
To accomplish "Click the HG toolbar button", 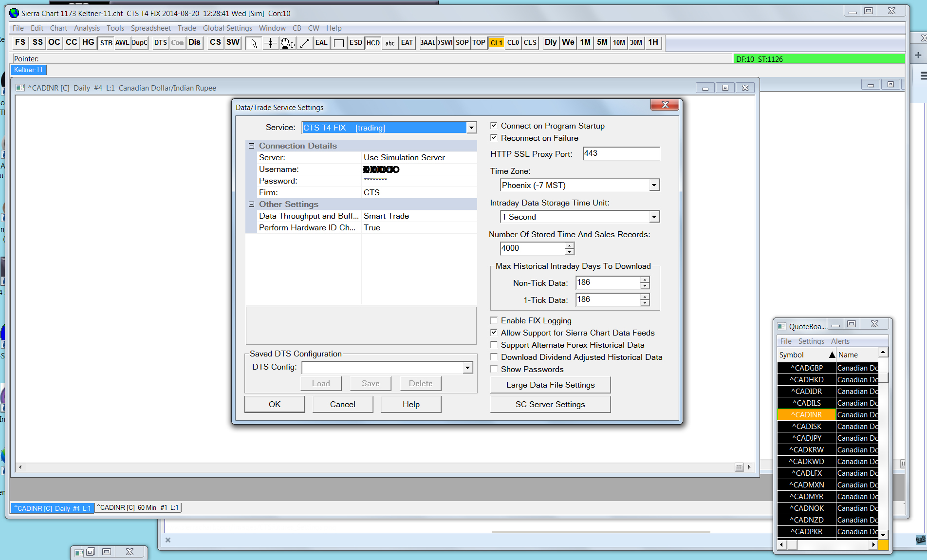I will coord(88,42).
